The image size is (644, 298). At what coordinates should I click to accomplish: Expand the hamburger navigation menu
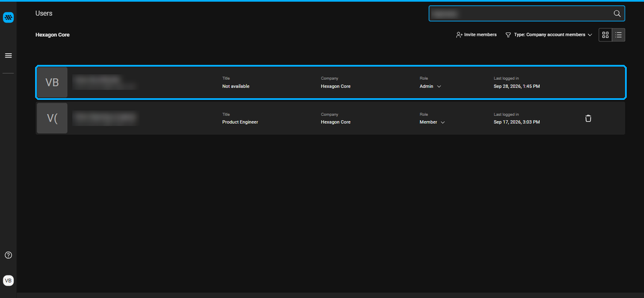pos(8,55)
